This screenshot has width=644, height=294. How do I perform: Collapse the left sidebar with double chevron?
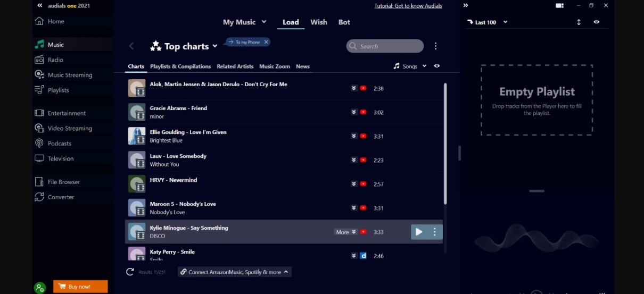[39, 5]
